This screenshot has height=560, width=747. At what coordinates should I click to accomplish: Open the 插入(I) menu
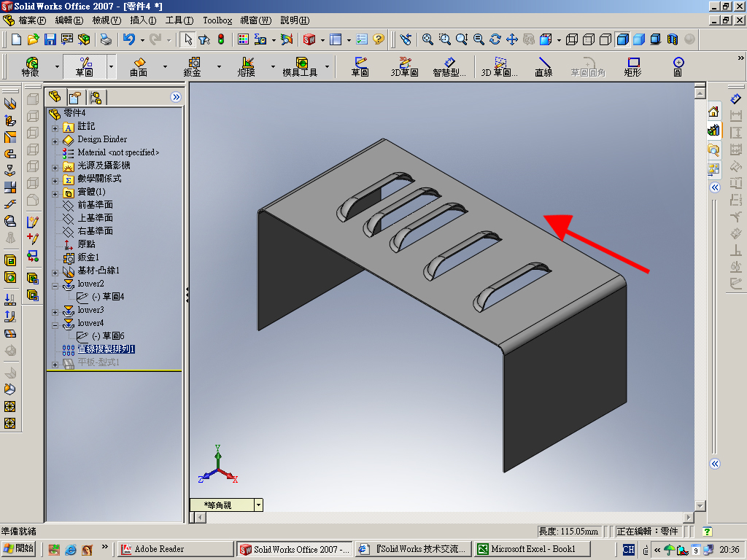coord(143,20)
